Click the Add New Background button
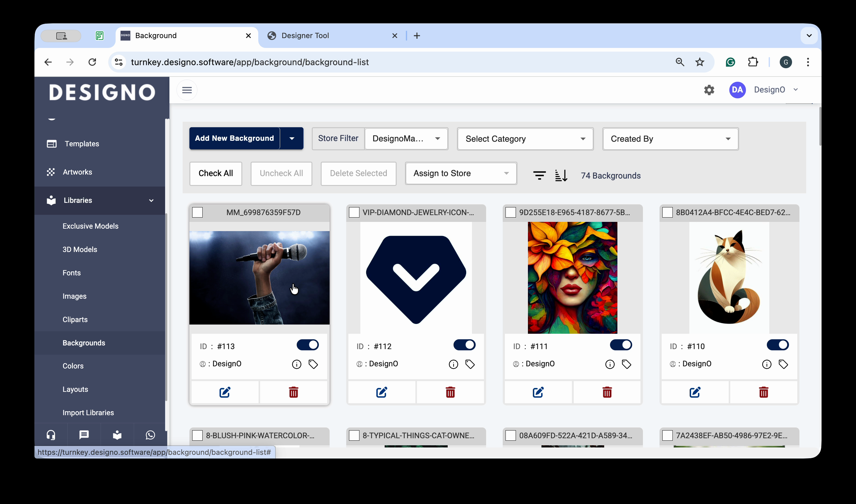This screenshot has height=504, width=856. (234, 138)
